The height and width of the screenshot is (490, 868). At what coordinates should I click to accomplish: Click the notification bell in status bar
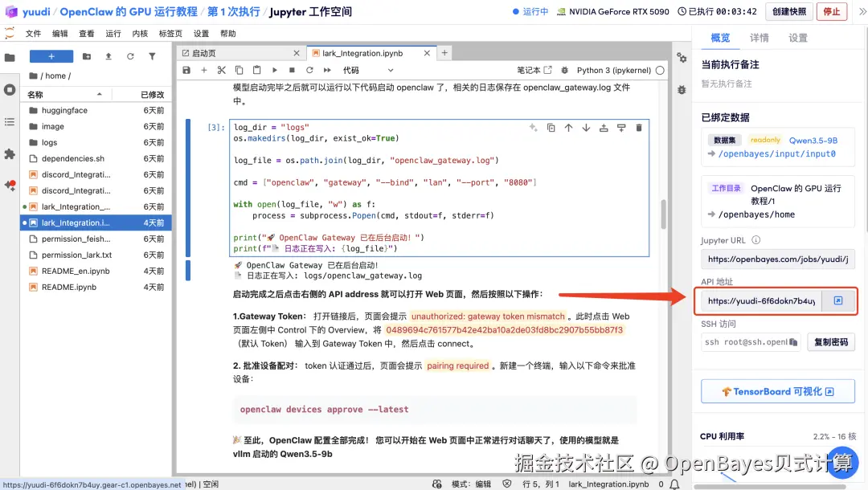(x=674, y=484)
